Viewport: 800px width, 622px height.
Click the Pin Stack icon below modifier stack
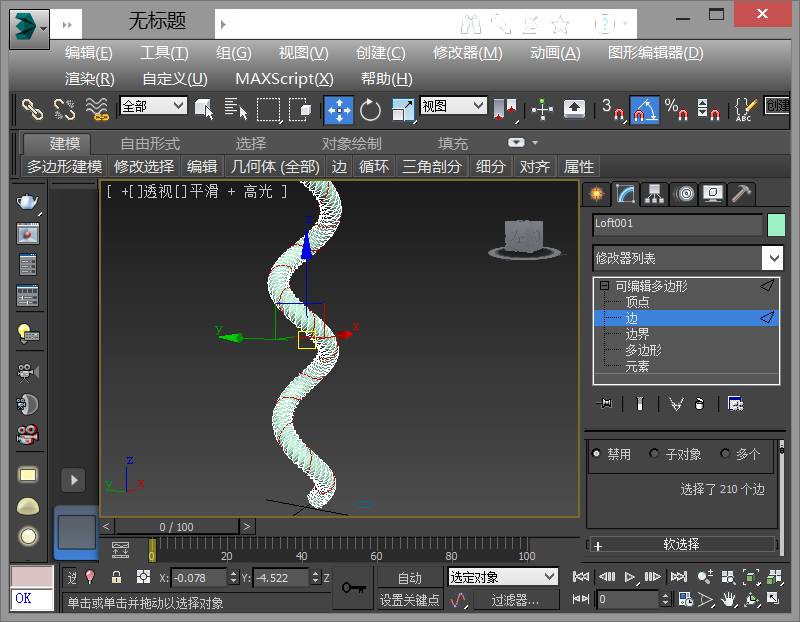click(x=605, y=404)
